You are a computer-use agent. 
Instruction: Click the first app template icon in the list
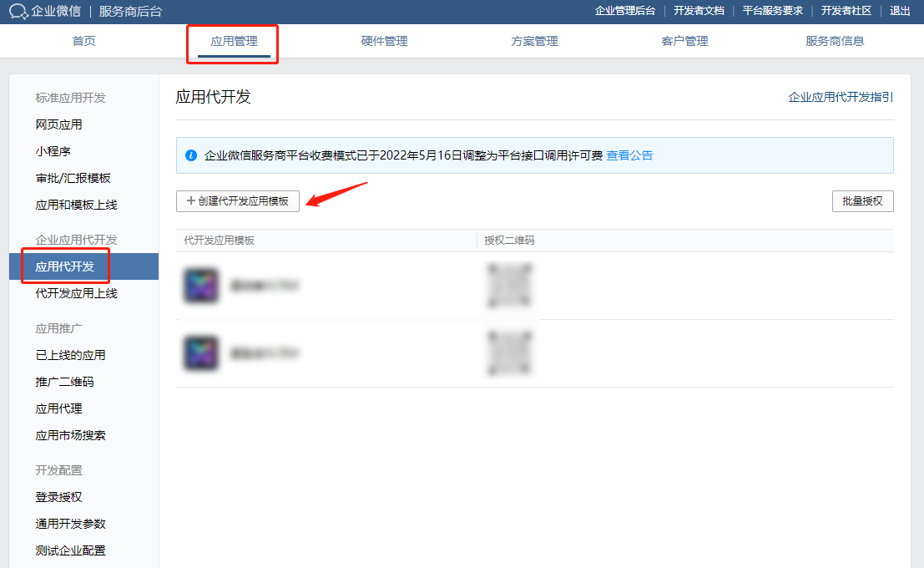pos(200,284)
